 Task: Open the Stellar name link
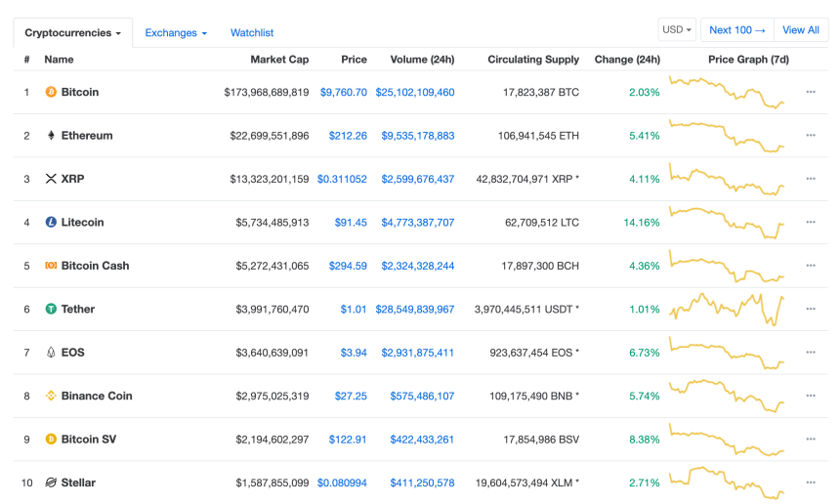click(x=78, y=483)
